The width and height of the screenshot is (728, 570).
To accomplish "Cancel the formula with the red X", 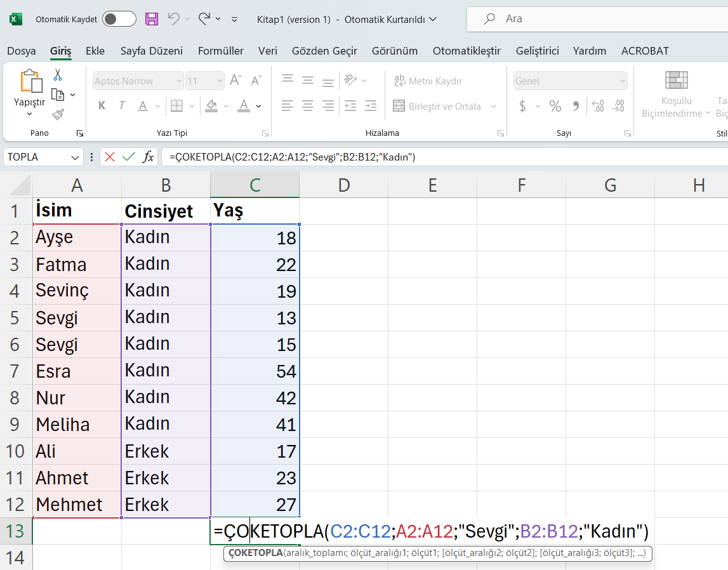I will click(110, 157).
